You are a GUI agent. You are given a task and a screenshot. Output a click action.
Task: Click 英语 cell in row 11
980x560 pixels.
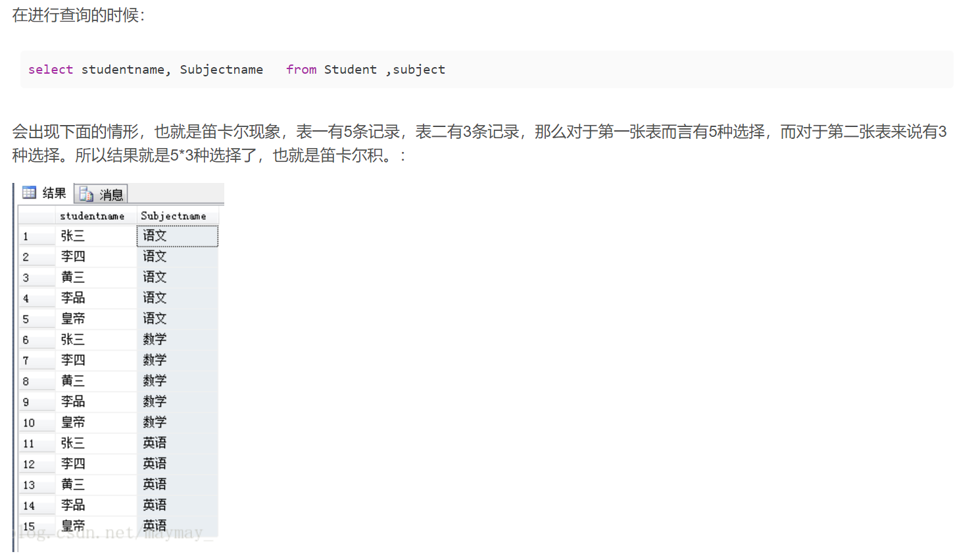177,443
